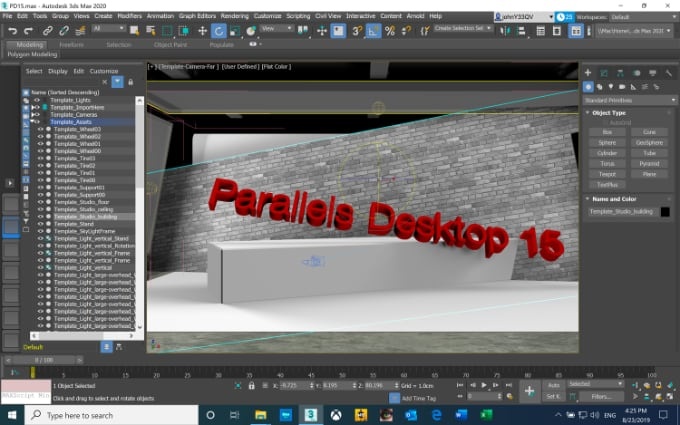Viewport: 680px width, 425px height.
Task: Expand the Template_ImportHere layer
Action: pyautogui.click(x=33, y=108)
